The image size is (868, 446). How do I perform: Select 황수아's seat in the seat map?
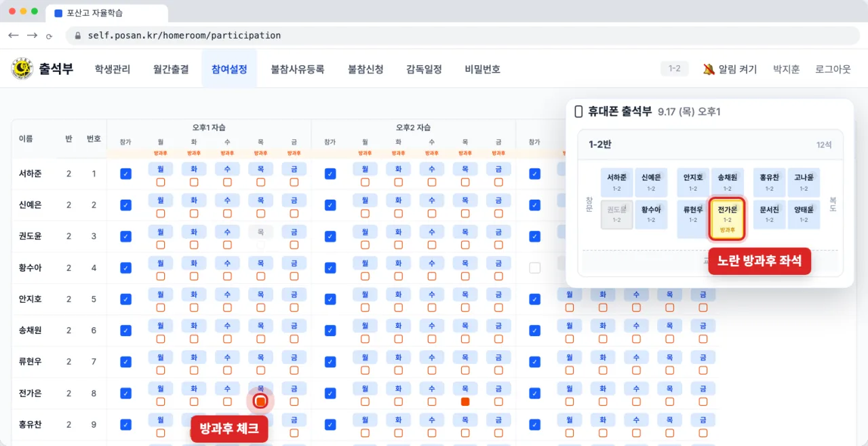coord(651,215)
